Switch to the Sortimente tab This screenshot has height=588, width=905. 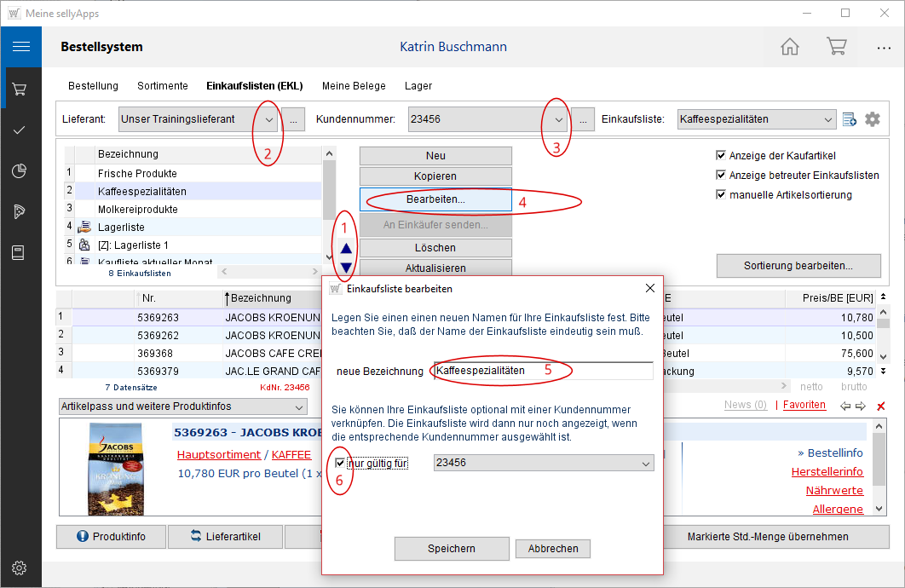point(162,86)
